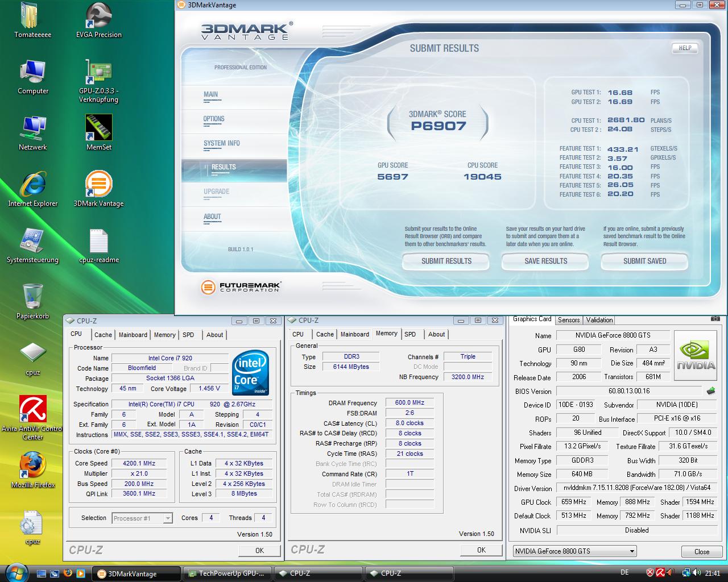Click the GPU SCORE value 5697
The image size is (728, 582).
coord(392,177)
